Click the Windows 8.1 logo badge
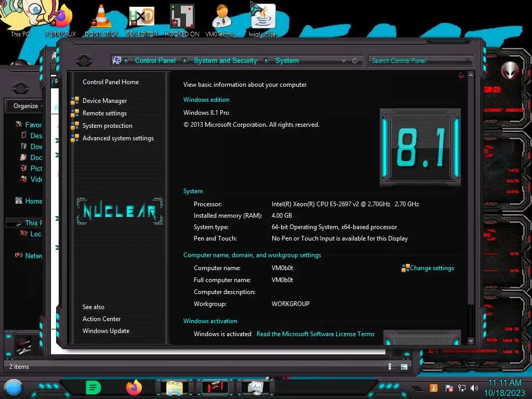The image size is (532, 399). (x=420, y=148)
